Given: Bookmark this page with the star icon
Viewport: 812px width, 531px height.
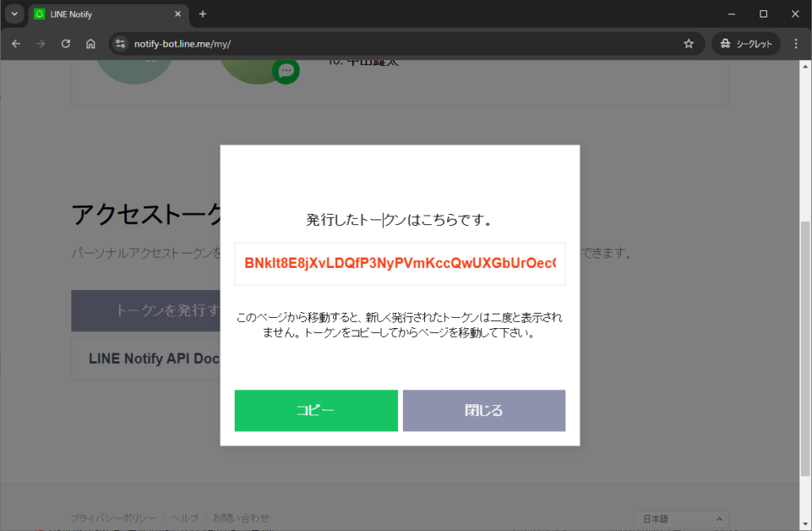Looking at the screenshot, I should (x=688, y=44).
